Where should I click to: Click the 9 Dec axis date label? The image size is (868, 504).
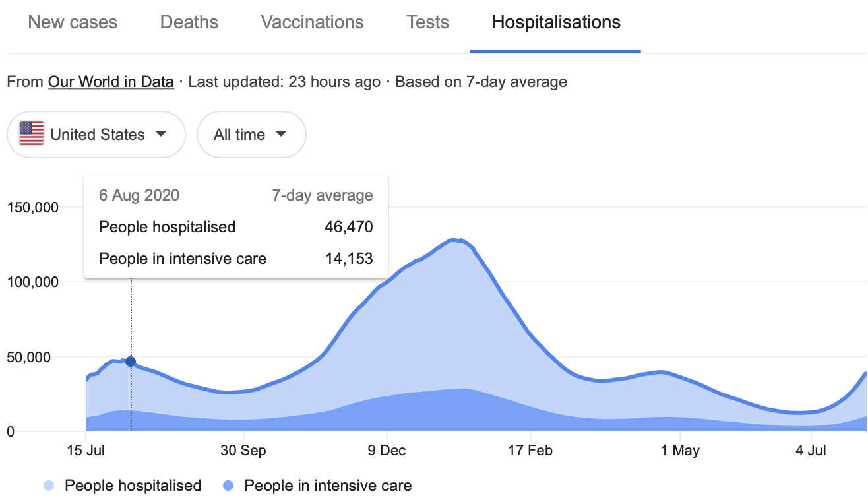pos(387,451)
